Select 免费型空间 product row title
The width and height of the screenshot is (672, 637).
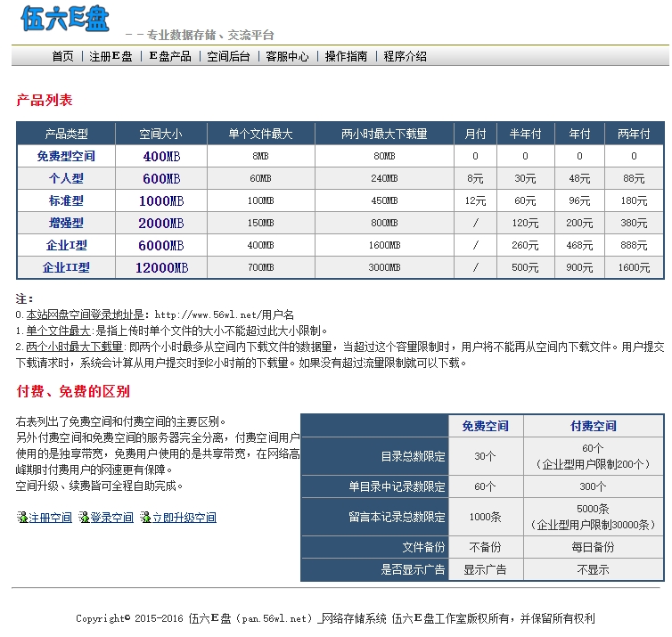66,156
